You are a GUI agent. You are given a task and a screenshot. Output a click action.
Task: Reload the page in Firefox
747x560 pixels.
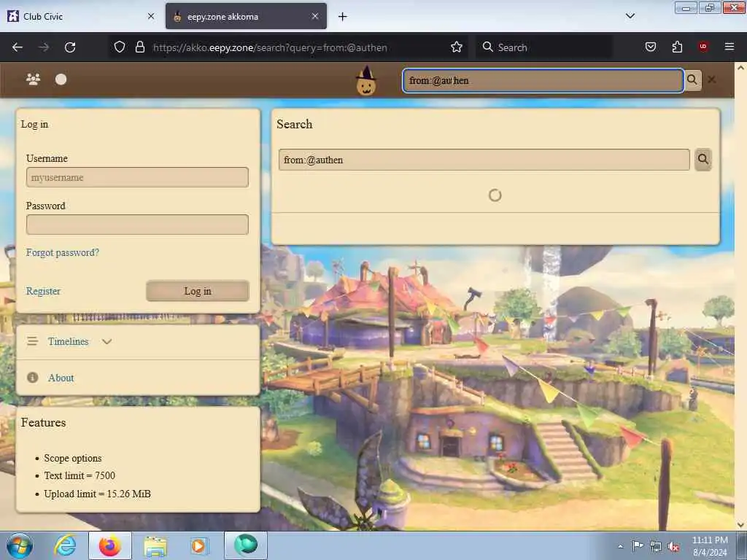[x=70, y=47]
